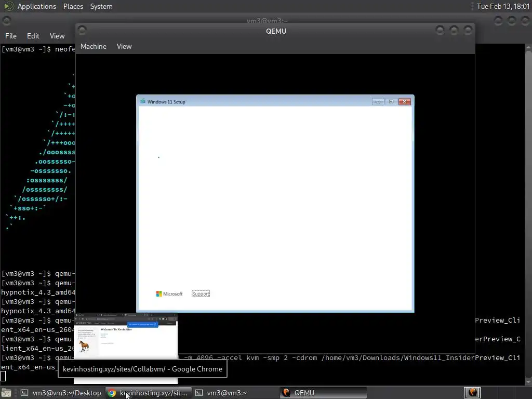Click the QEMU window menu button at top-left
Image resolution: width=532 pixels, height=399 pixels.
[82, 31]
